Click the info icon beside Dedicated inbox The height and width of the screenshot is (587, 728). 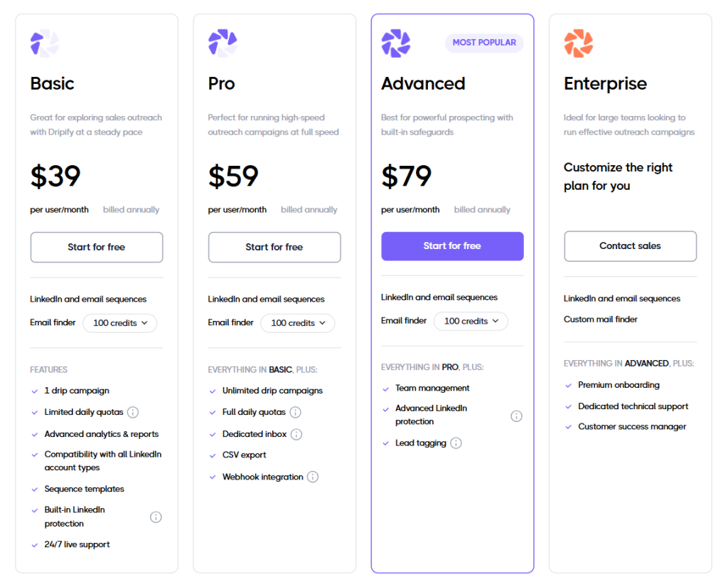click(x=296, y=434)
